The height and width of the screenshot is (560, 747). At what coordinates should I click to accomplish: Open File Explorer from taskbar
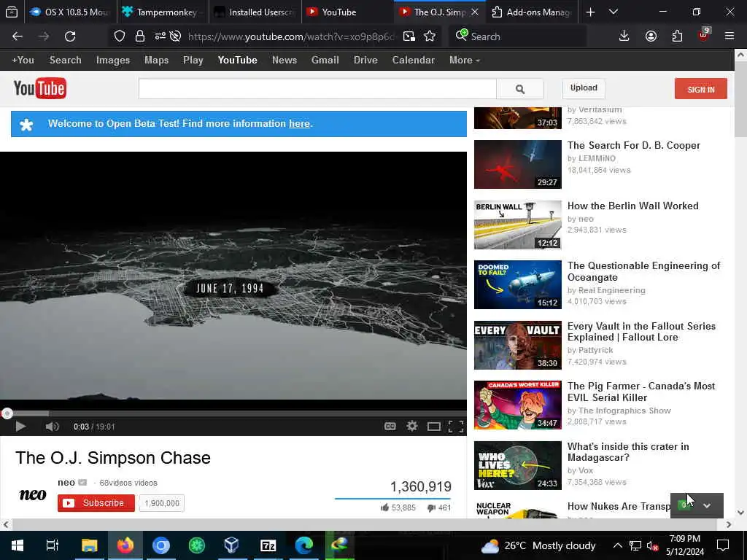[89, 545]
